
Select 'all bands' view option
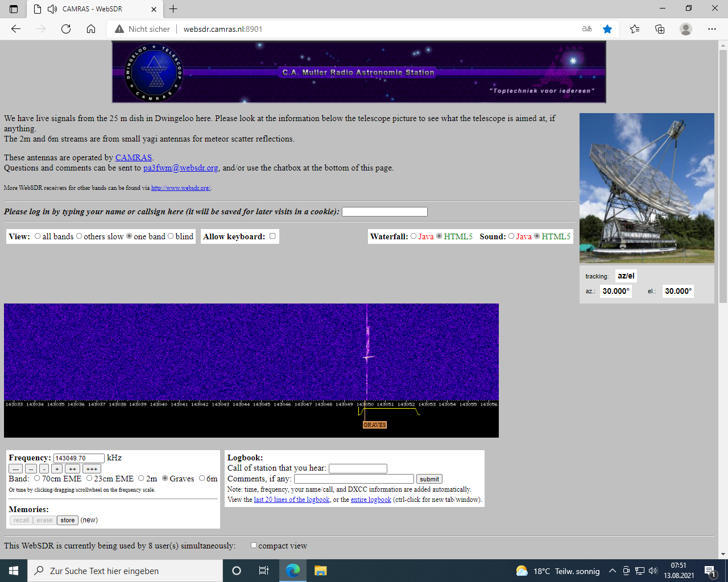(38, 236)
